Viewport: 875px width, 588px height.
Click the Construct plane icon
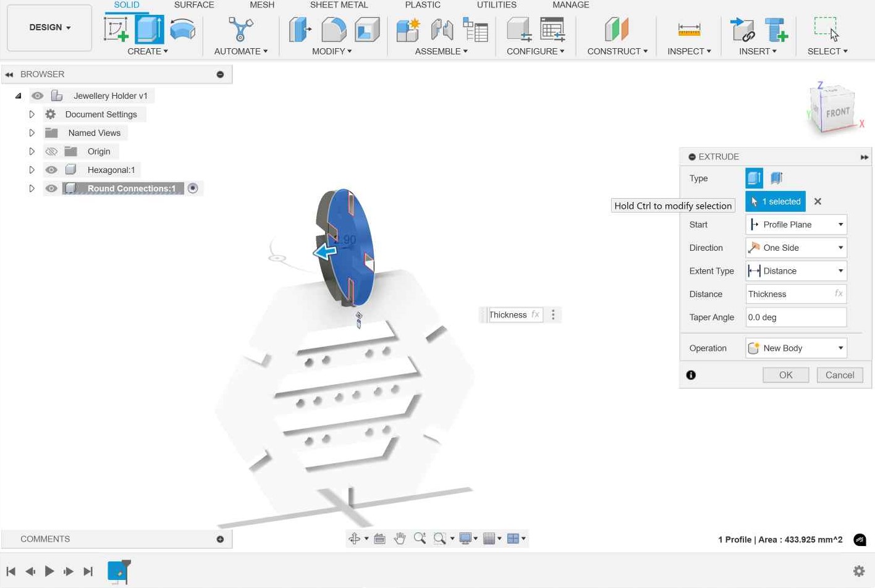pyautogui.click(x=617, y=29)
